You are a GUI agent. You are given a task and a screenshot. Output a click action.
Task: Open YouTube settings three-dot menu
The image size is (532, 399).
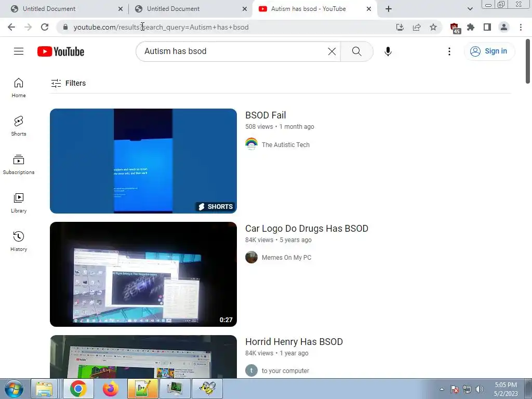click(x=449, y=51)
